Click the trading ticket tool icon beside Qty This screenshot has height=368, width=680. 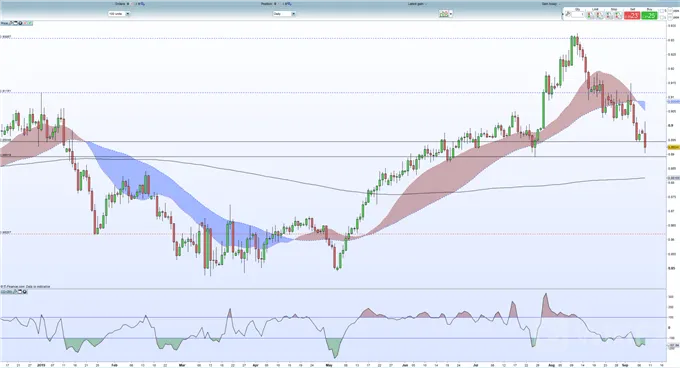tap(568, 14)
